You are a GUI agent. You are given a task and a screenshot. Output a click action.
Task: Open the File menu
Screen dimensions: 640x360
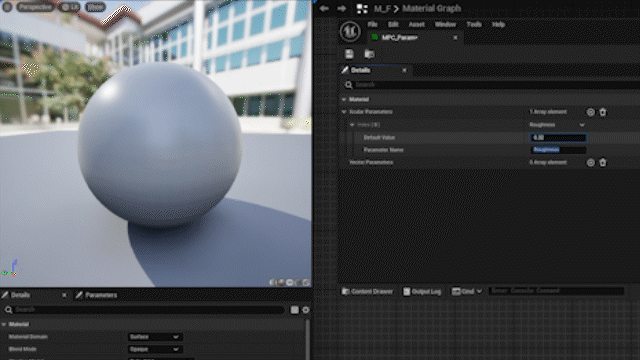372,24
